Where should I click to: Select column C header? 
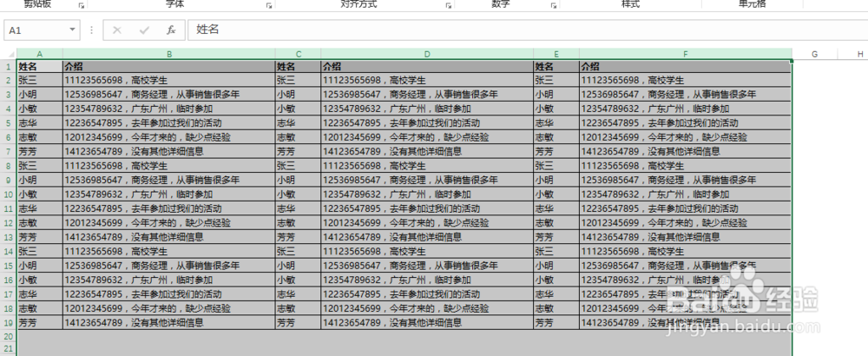click(299, 54)
